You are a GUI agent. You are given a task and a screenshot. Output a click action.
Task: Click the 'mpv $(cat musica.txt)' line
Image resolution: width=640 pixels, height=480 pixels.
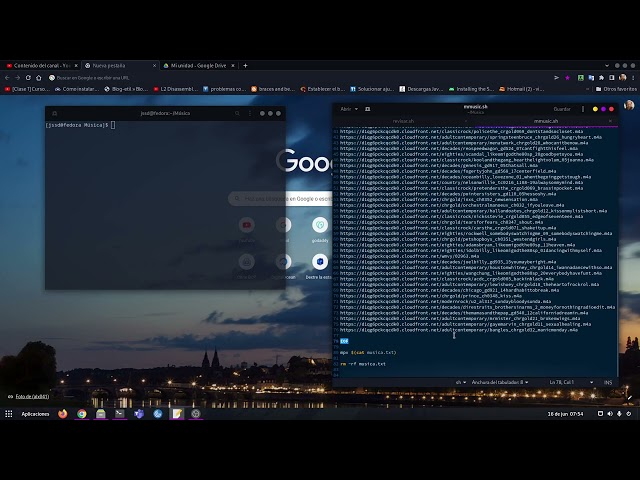coord(368,352)
